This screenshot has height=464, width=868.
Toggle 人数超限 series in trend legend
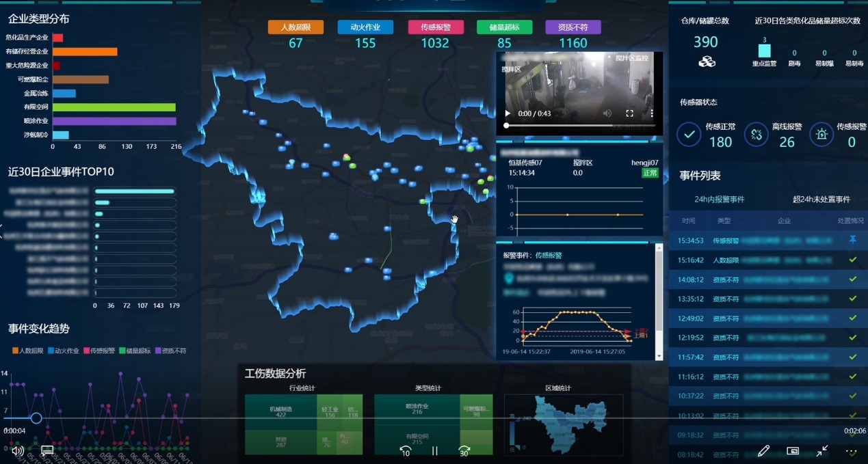pyautogui.click(x=28, y=351)
